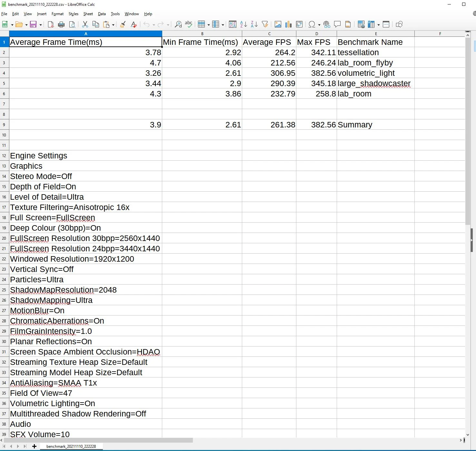Select row 9 header

4,125
